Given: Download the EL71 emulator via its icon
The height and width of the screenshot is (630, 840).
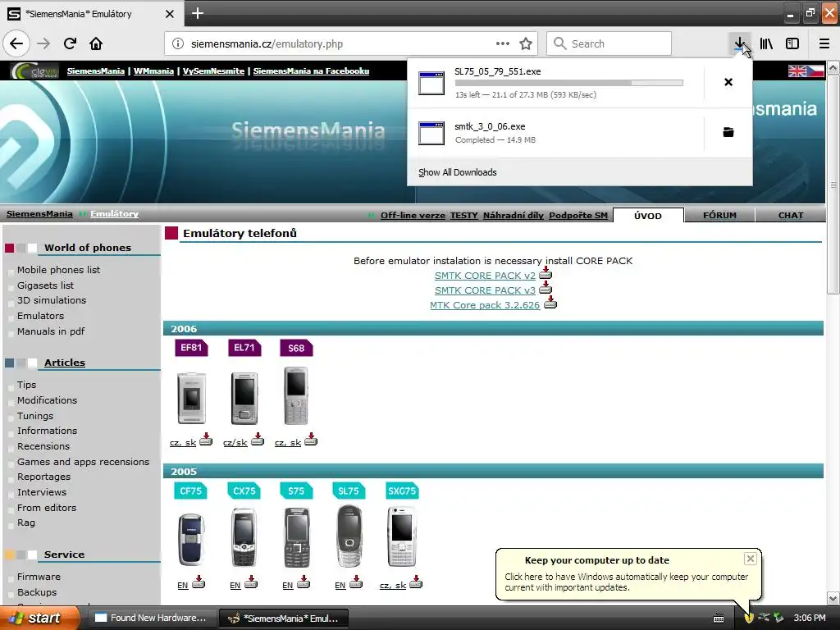Looking at the screenshot, I should pyautogui.click(x=258, y=440).
